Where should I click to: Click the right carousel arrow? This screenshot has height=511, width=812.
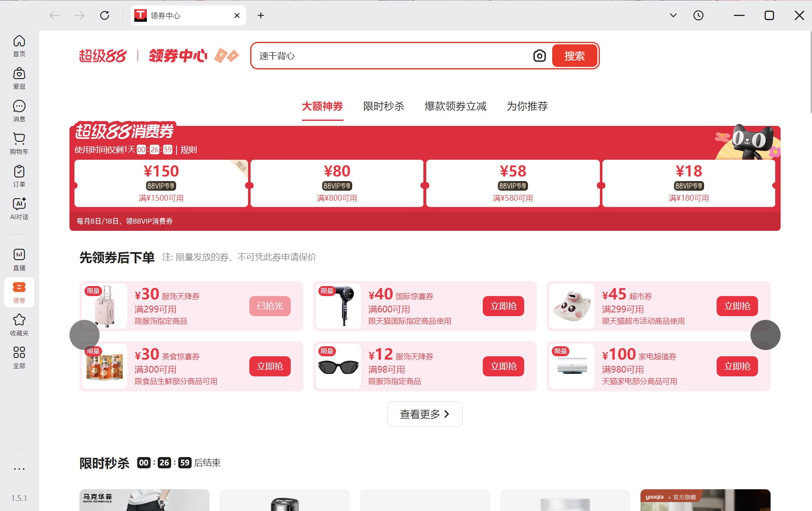point(765,335)
